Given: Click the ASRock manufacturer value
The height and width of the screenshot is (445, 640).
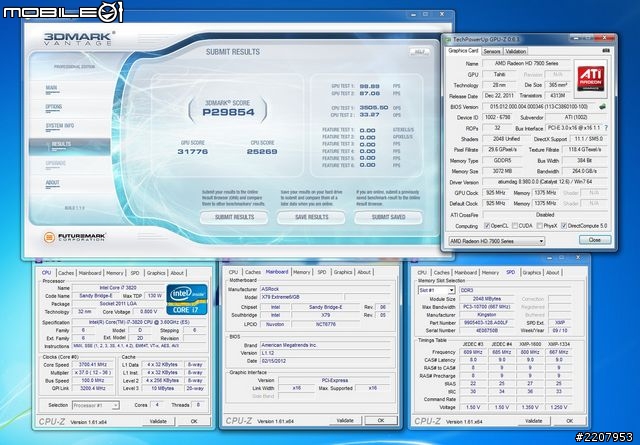Looking at the screenshot, I should point(327,289).
